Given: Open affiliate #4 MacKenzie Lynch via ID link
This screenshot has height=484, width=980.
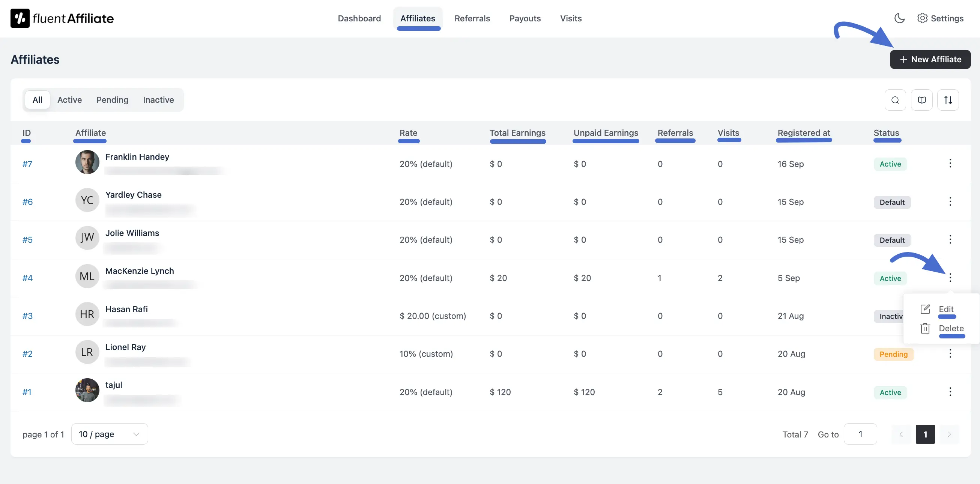Looking at the screenshot, I should 27,278.
